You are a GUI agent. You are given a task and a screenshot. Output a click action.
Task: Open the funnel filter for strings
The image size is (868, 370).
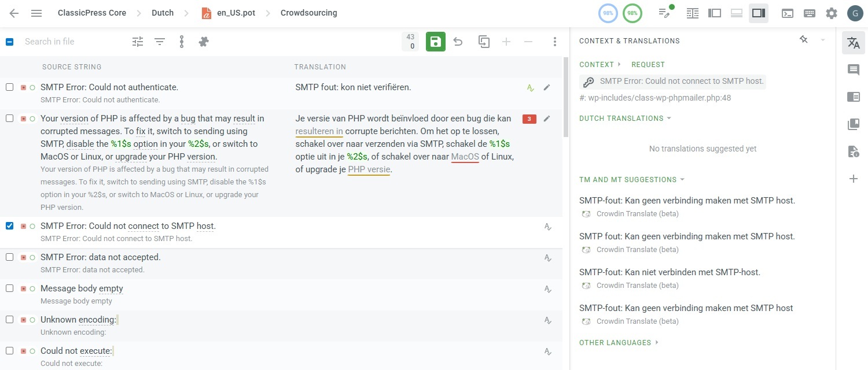159,41
